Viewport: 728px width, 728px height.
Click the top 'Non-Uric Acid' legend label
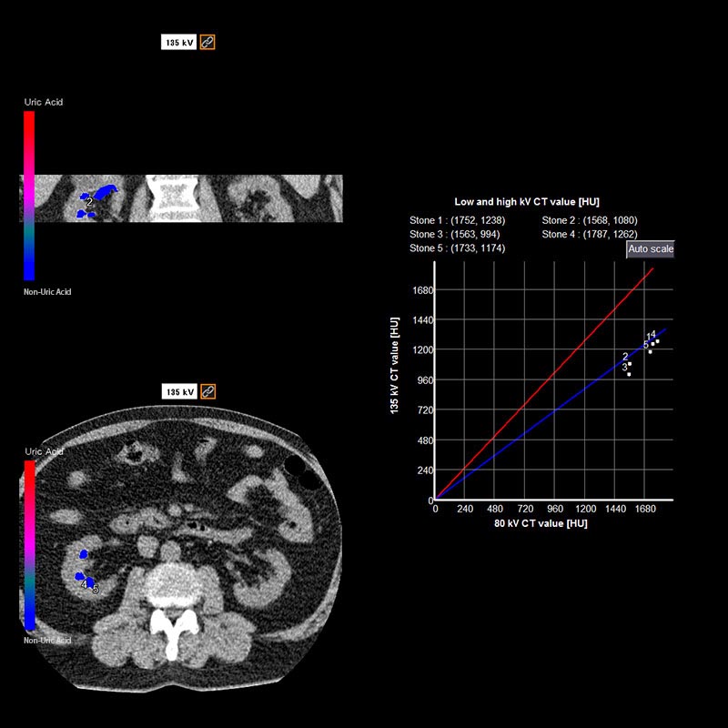pyautogui.click(x=47, y=291)
